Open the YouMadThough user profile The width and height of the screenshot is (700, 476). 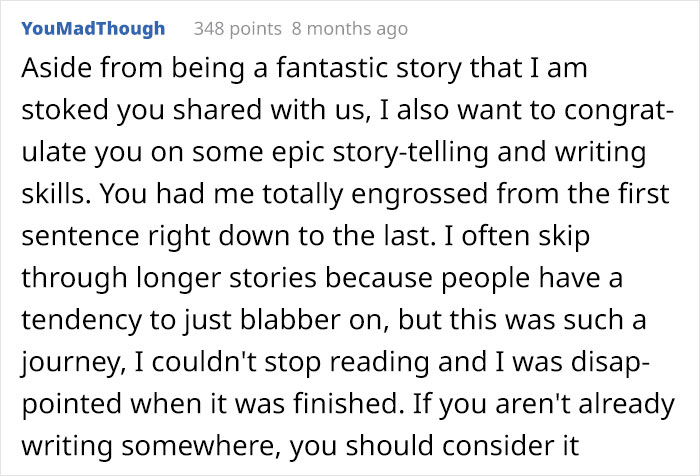pos(92,28)
